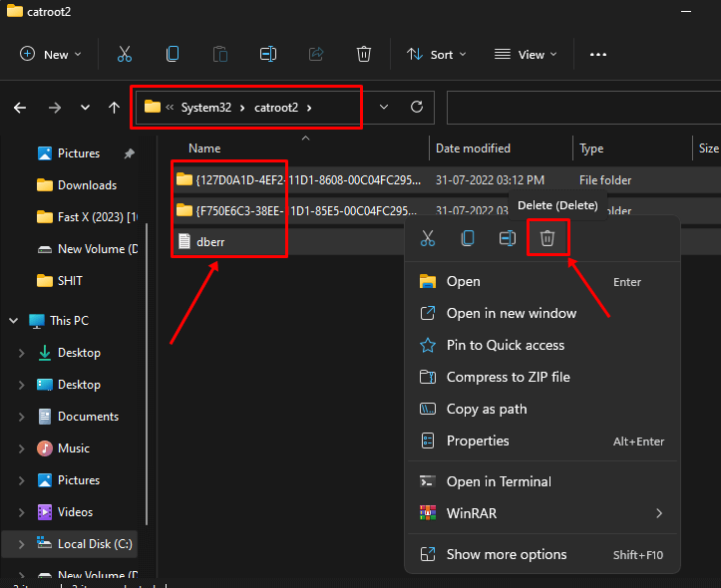Click the Share icon in top toolbar
The height and width of the screenshot is (588, 721).
coord(316,55)
